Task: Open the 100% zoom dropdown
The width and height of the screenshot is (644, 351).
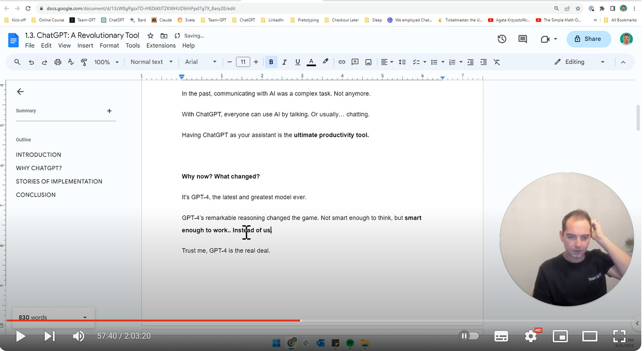Action: tap(106, 62)
